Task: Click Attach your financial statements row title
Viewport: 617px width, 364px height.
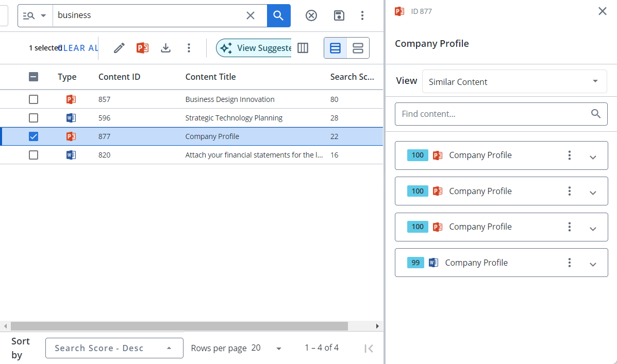Action: [x=254, y=155]
